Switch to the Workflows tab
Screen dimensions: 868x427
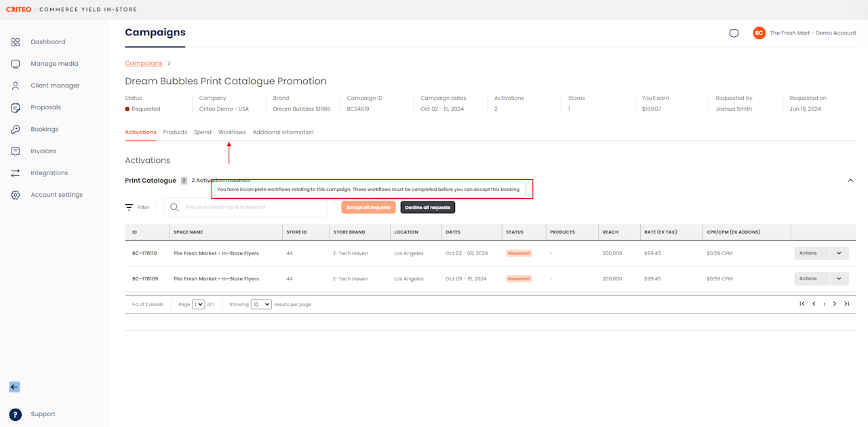pos(232,132)
